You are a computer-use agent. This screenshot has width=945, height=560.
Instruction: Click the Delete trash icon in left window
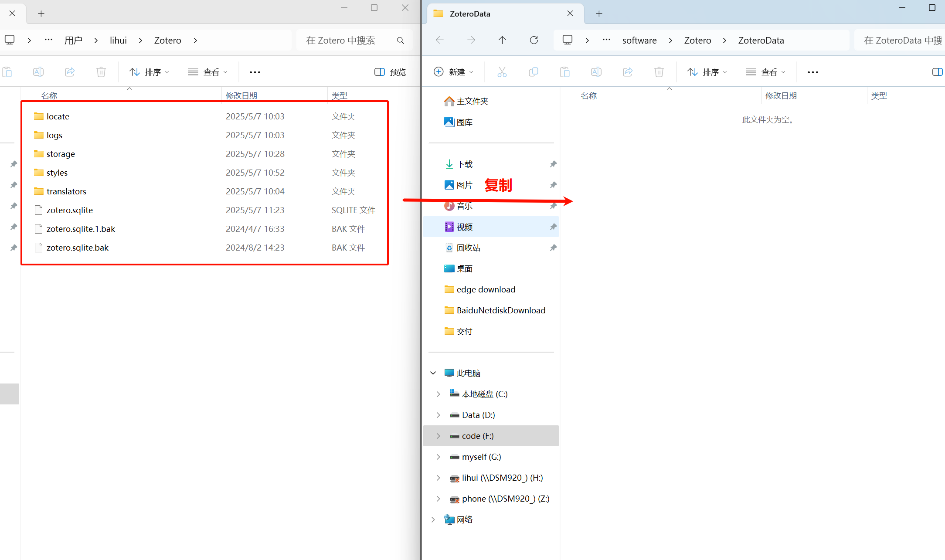pyautogui.click(x=101, y=72)
